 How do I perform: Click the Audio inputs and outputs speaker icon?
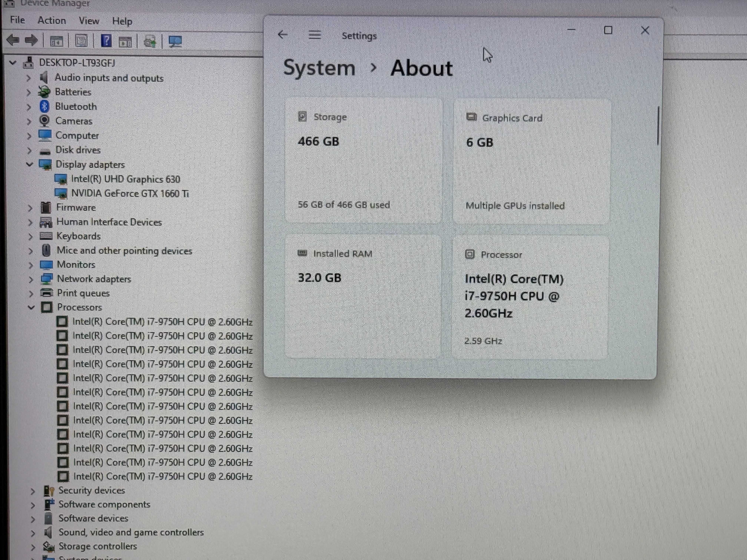point(44,78)
